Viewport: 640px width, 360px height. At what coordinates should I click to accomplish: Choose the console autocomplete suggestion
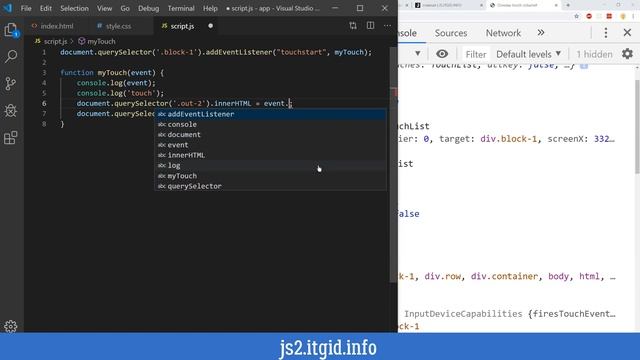[x=270, y=124]
